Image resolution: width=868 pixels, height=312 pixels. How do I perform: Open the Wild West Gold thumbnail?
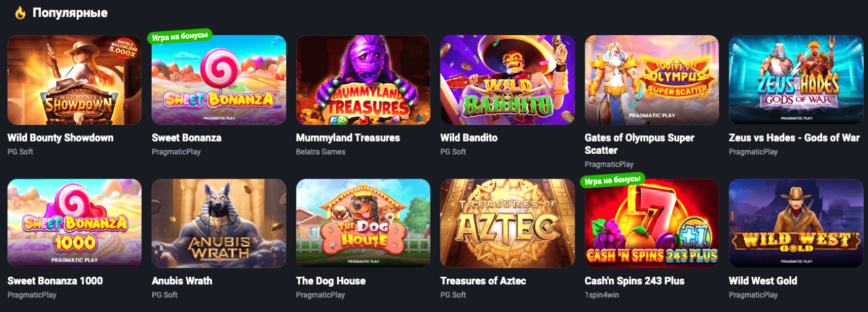pos(796,224)
